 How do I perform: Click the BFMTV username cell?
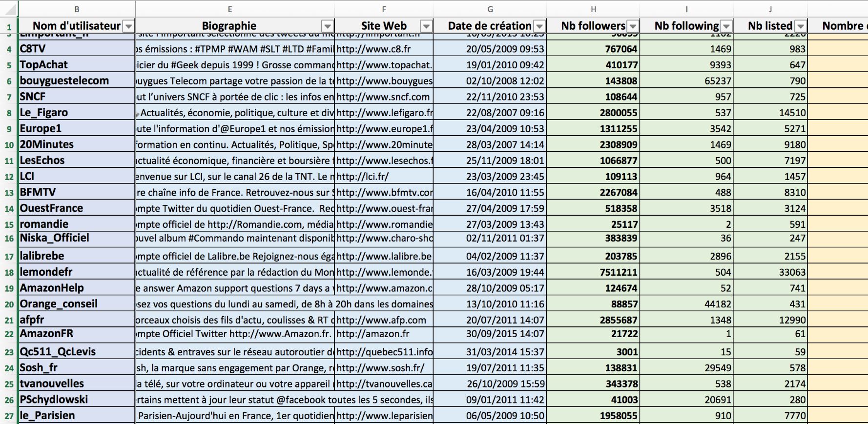[x=77, y=192]
